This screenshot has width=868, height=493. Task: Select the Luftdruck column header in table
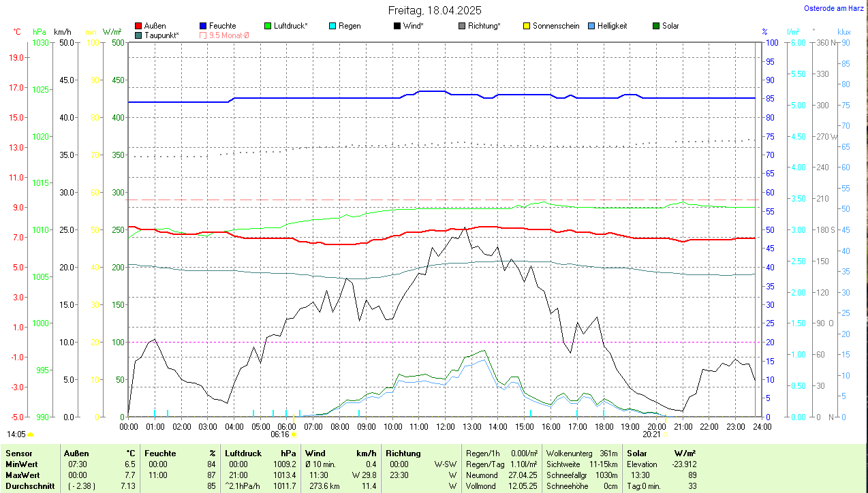243,453
